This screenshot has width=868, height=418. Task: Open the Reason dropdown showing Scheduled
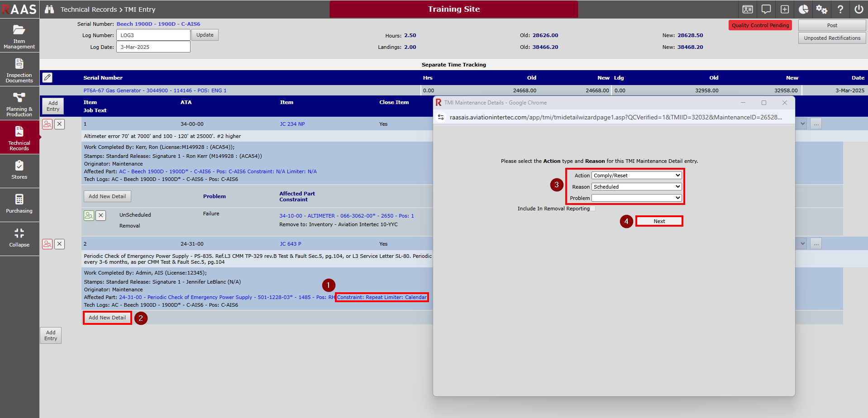[x=636, y=187]
